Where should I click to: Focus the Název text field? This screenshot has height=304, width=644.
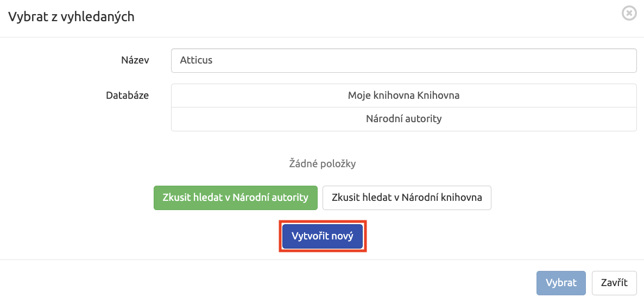[x=404, y=60]
